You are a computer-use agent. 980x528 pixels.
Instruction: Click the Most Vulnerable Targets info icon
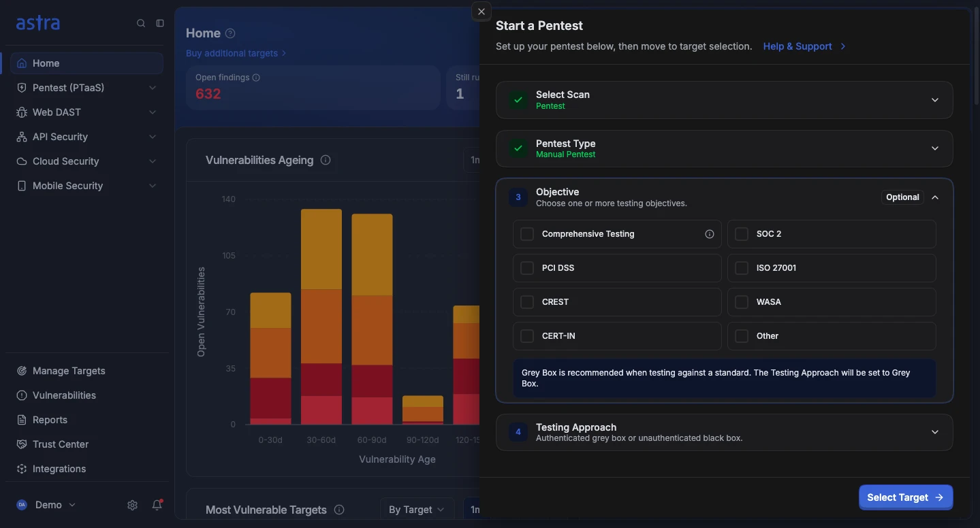339,510
